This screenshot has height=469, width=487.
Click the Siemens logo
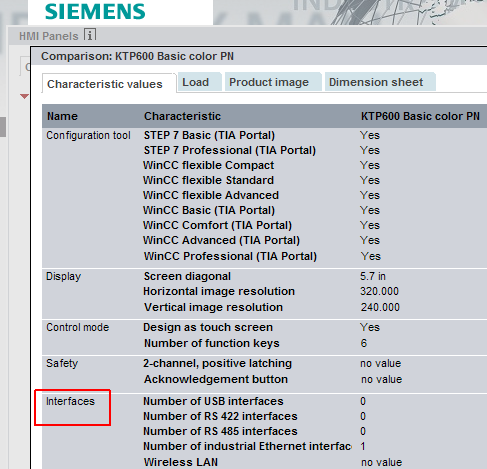click(x=95, y=11)
